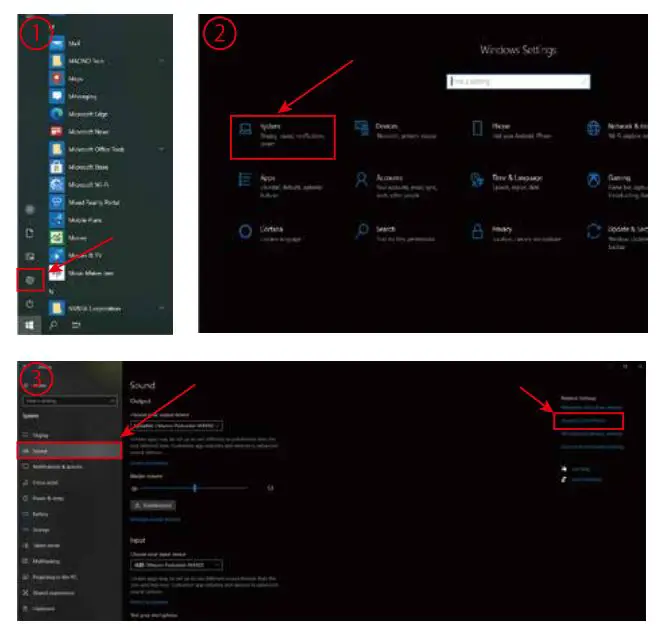This screenshot has width=669, height=637.
Task: Open Apps category in Windows Settings
Action: (x=280, y=185)
